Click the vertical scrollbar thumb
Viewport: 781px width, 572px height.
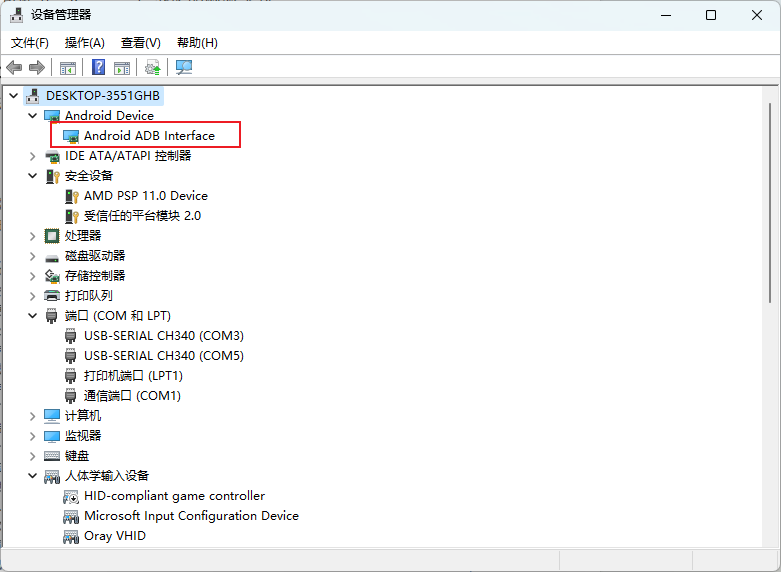[770, 203]
